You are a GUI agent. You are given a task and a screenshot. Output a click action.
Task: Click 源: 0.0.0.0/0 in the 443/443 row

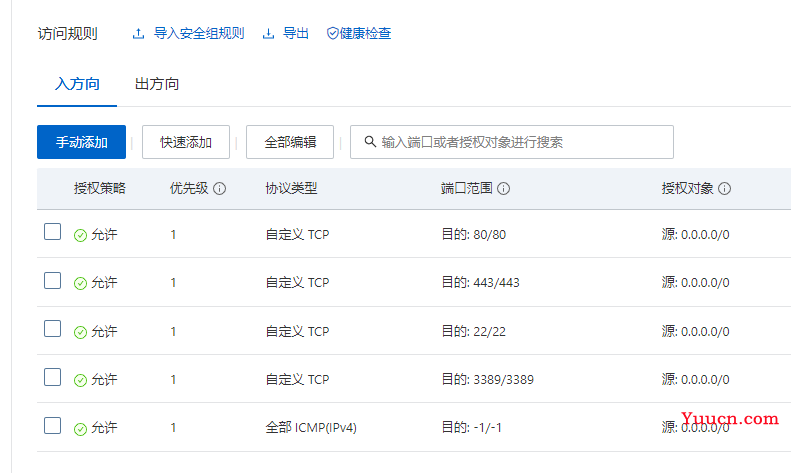click(696, 282)
